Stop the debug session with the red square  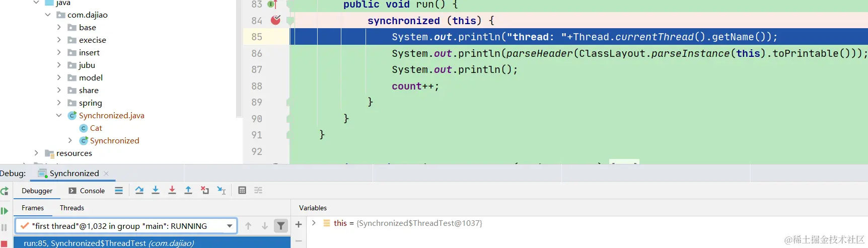[x=4, y=243]
